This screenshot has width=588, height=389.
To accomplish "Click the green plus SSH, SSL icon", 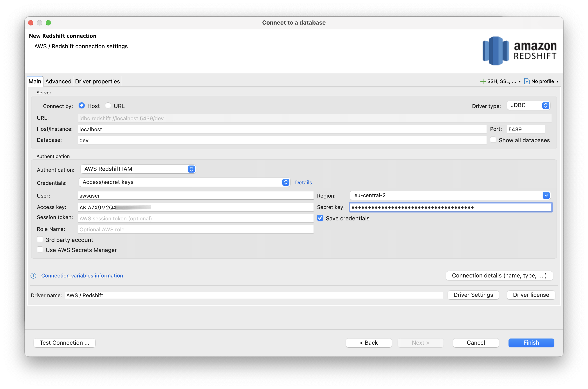I will (483, 81).
